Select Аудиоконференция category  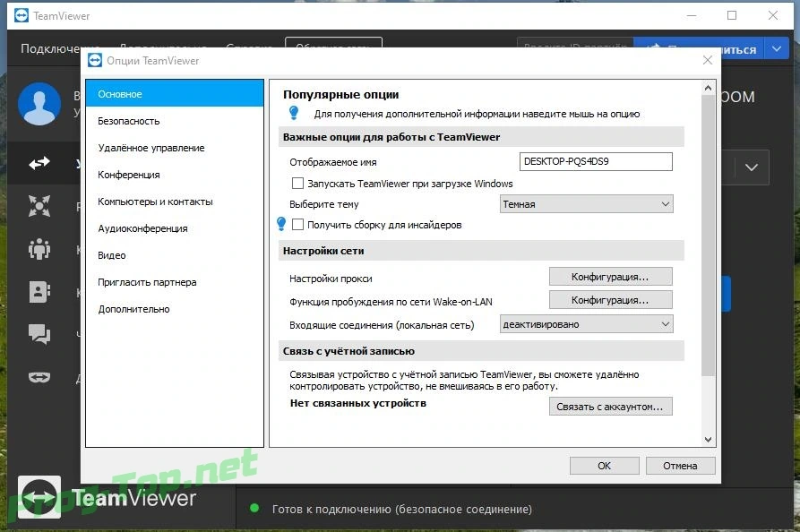point(175,228)
